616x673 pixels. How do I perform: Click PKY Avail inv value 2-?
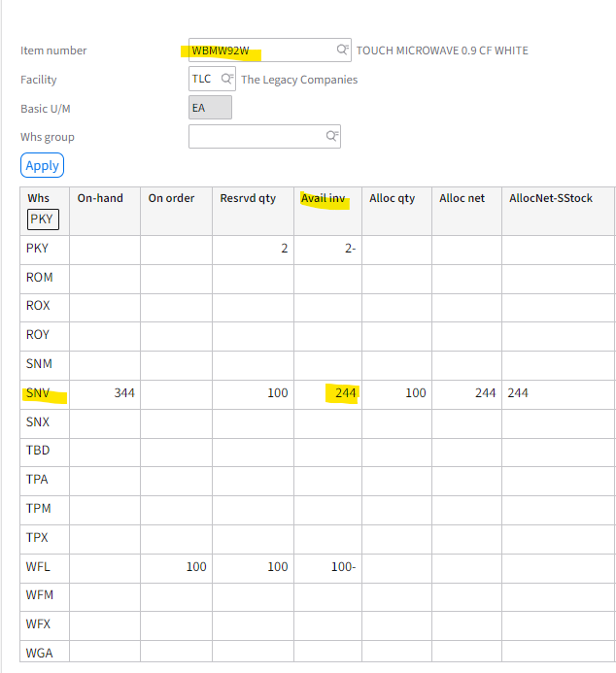[x=351, y=248]
